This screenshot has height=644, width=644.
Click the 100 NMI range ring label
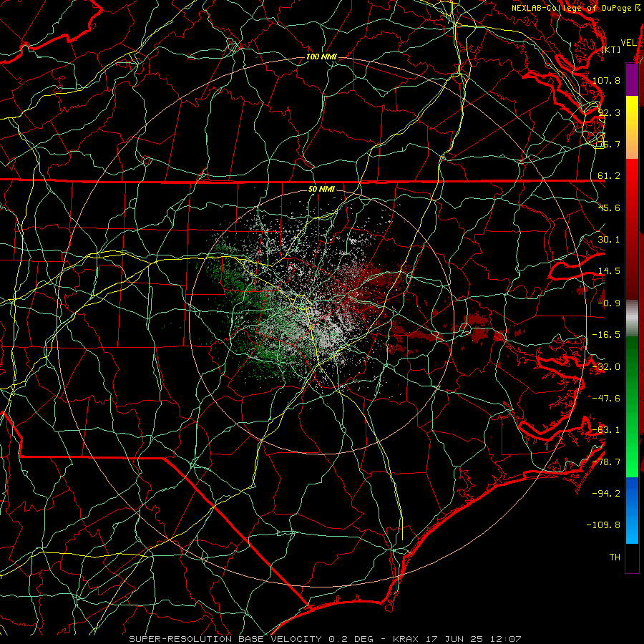(x=321, y=57)
